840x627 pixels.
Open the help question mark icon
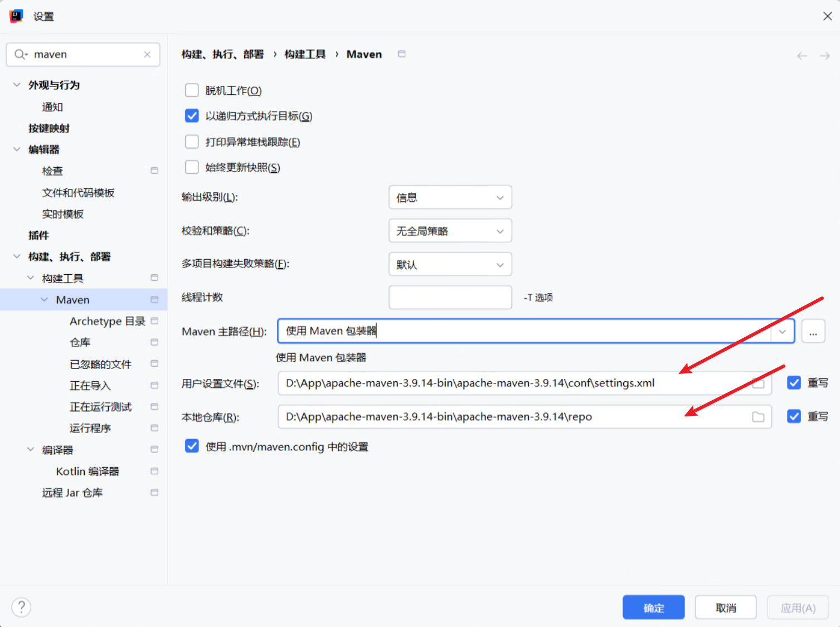click(21, 607)
